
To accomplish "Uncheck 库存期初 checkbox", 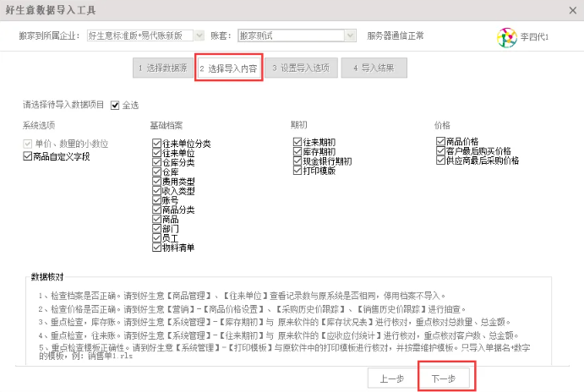I will pyautogui.click(x=297, y=151).
